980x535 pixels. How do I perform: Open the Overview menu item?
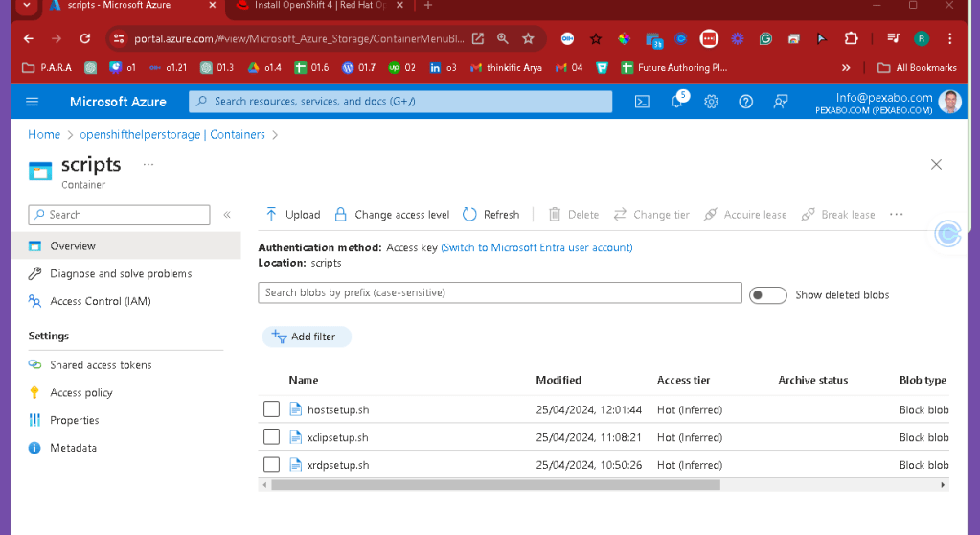tap(125, 245)
